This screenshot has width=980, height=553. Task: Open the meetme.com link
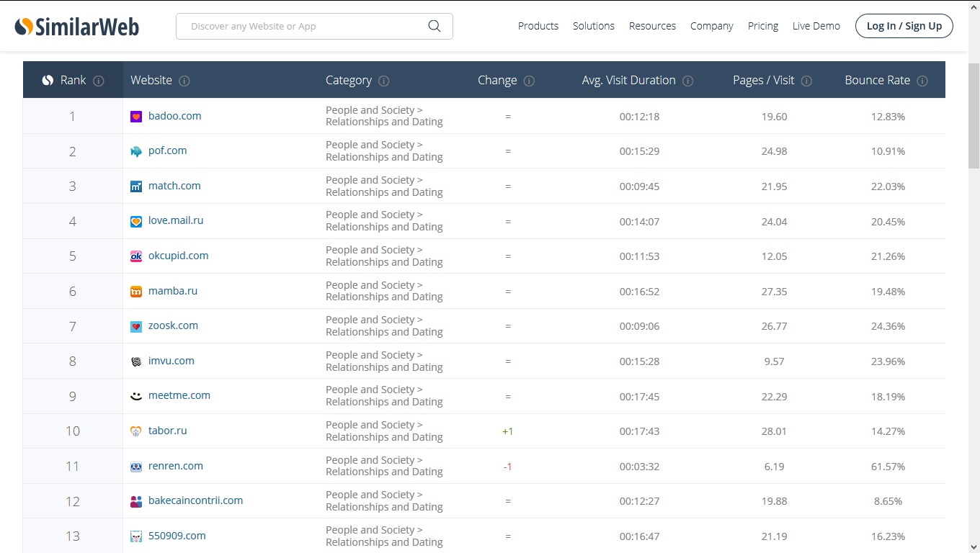[x=179, y=395]
